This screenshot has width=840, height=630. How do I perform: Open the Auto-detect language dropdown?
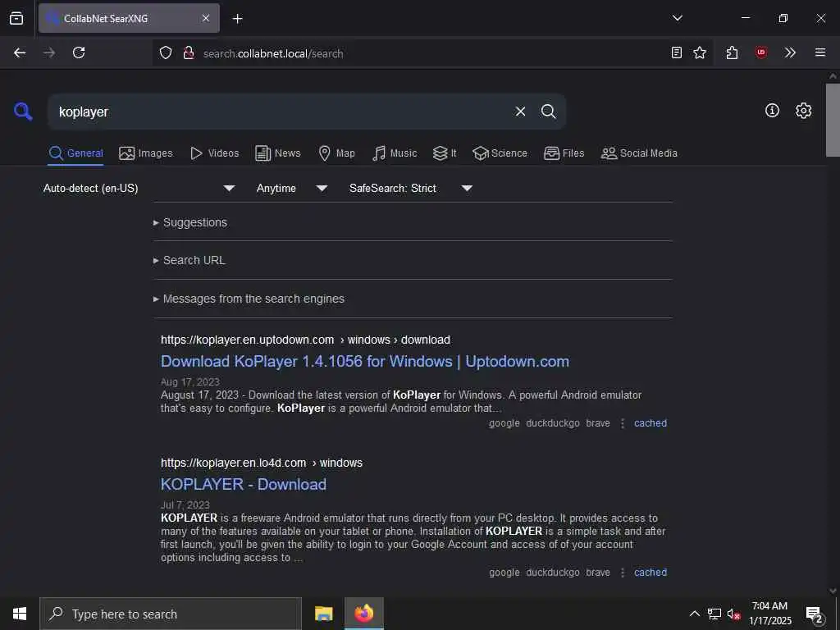click(139, 188)
